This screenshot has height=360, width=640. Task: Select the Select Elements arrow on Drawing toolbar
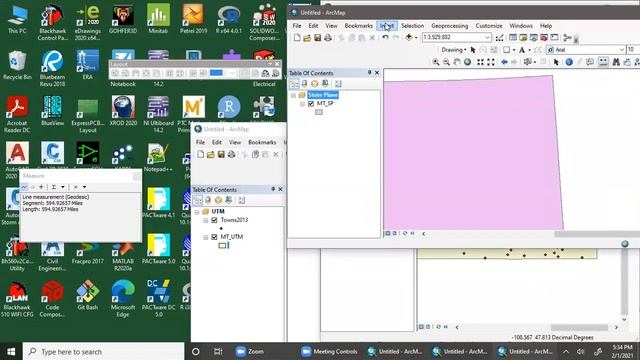pyautogui.click(x=473, y=50)
